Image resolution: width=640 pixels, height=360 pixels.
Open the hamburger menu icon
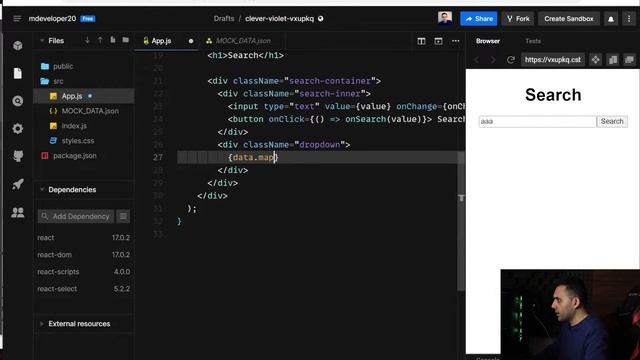point(17,19)
